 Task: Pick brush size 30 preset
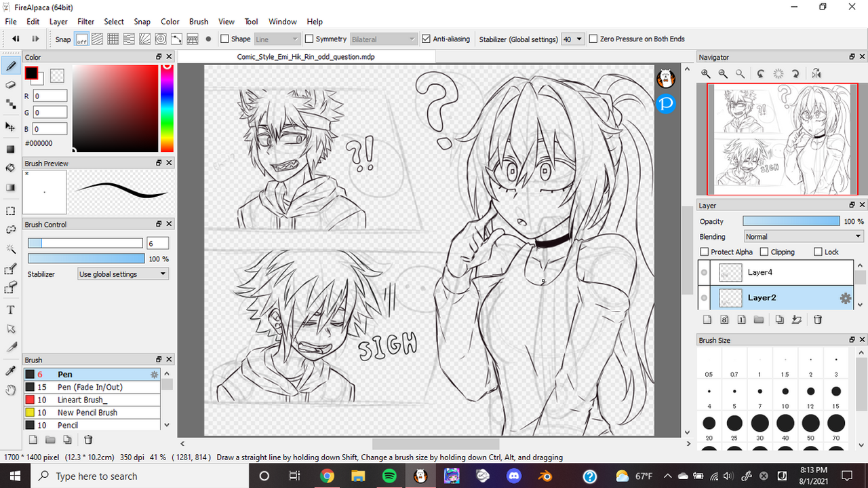[x=759, y=424]
